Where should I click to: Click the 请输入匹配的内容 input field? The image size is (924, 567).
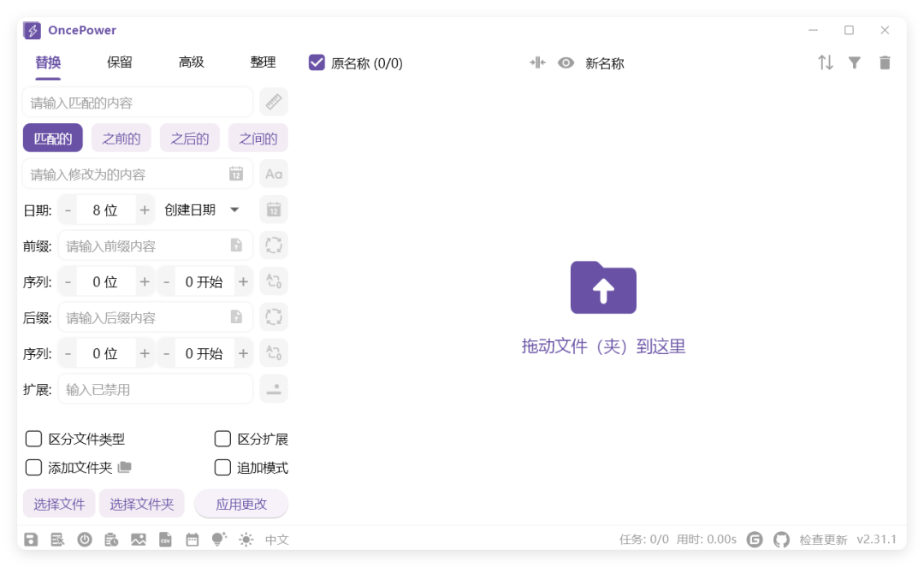point(138,103)
